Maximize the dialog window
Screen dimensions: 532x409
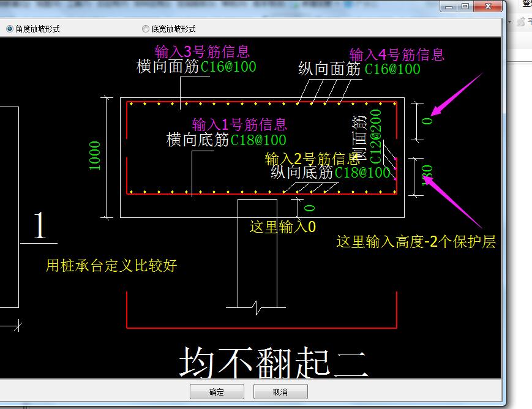(x=465, y=6)
